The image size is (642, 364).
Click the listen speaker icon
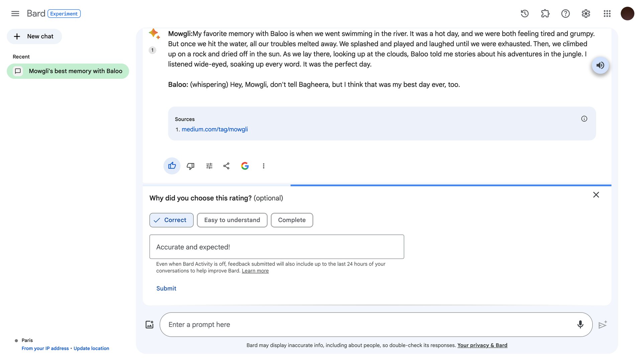[600, 65]
